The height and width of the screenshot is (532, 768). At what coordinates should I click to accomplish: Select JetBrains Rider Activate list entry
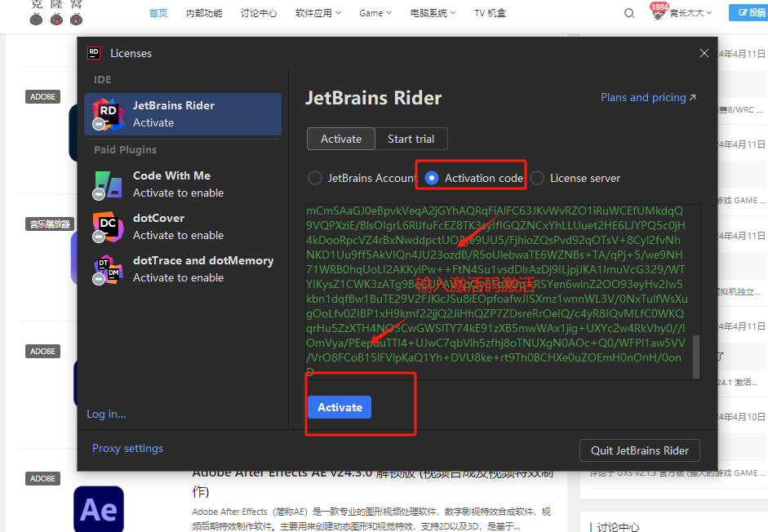(183, 114)
